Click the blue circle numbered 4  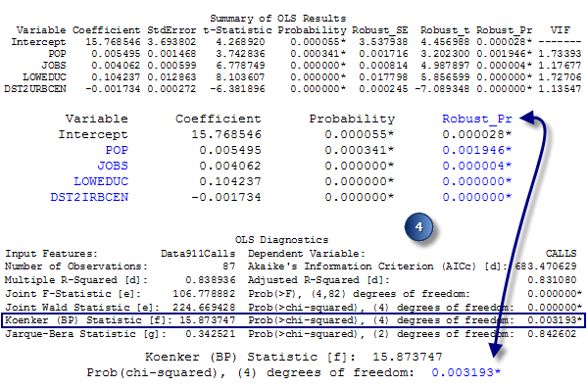418,227
